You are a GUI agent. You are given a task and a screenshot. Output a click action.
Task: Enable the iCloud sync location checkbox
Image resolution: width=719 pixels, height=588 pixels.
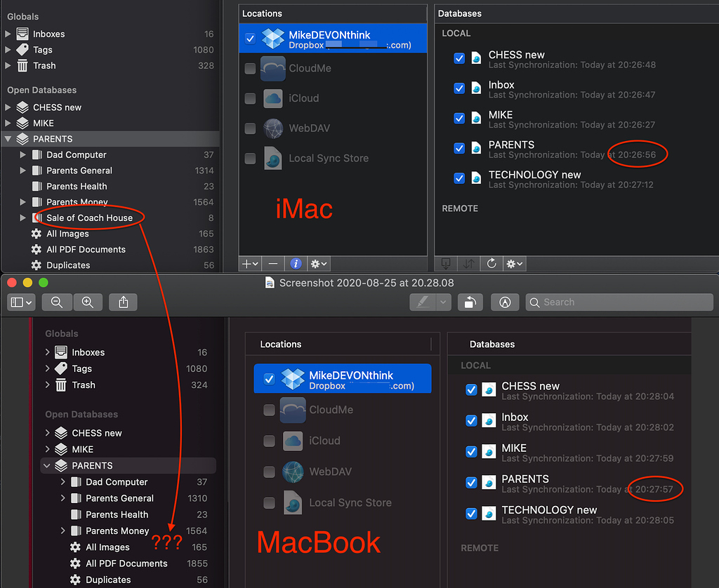[250, 98]
